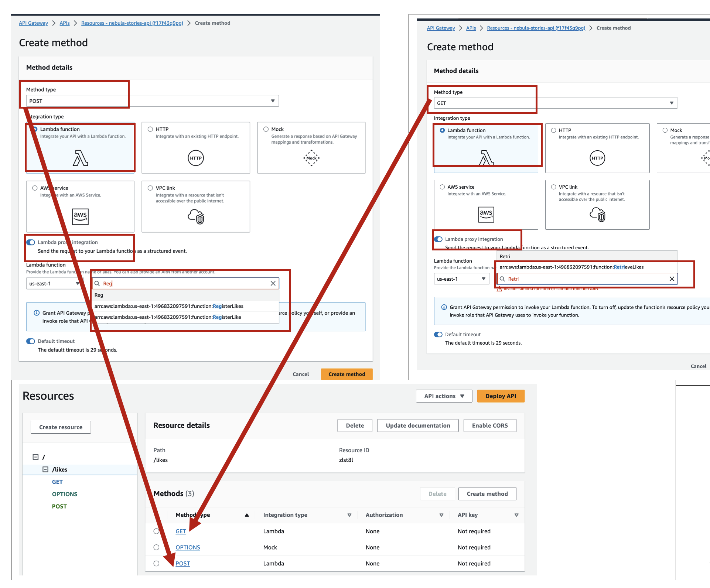
Task: Choose the RetrieveLikes function suggestion
Action: pos(587,267)
